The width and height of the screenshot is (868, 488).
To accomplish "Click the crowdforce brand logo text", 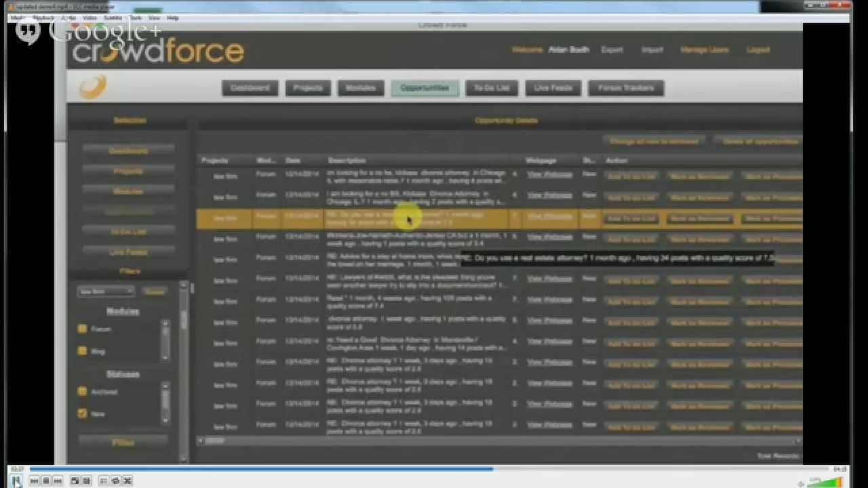I will coord(158,50).
